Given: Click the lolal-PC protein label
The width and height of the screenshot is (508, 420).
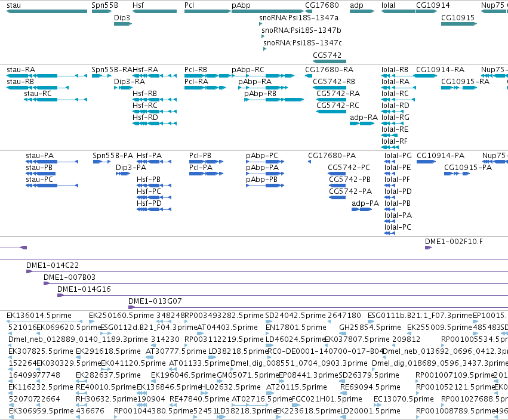Looking at the screenshot, I should click(398, 227).
